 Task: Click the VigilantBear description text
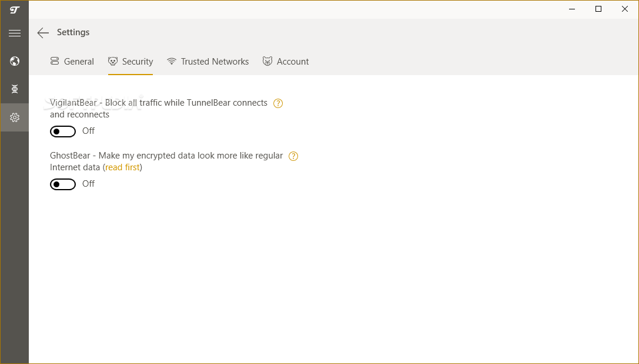[159, 109]
